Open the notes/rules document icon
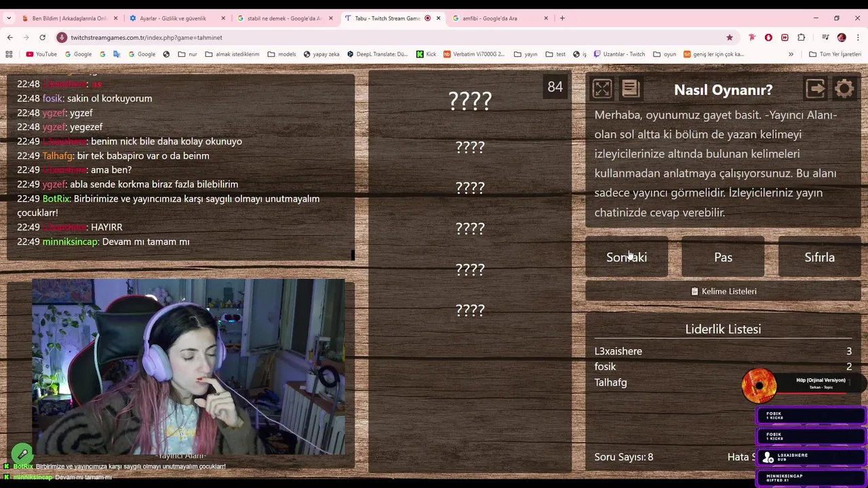Viewport: 868px width, 488px height. pyautogui.click(x=631, y=89)
